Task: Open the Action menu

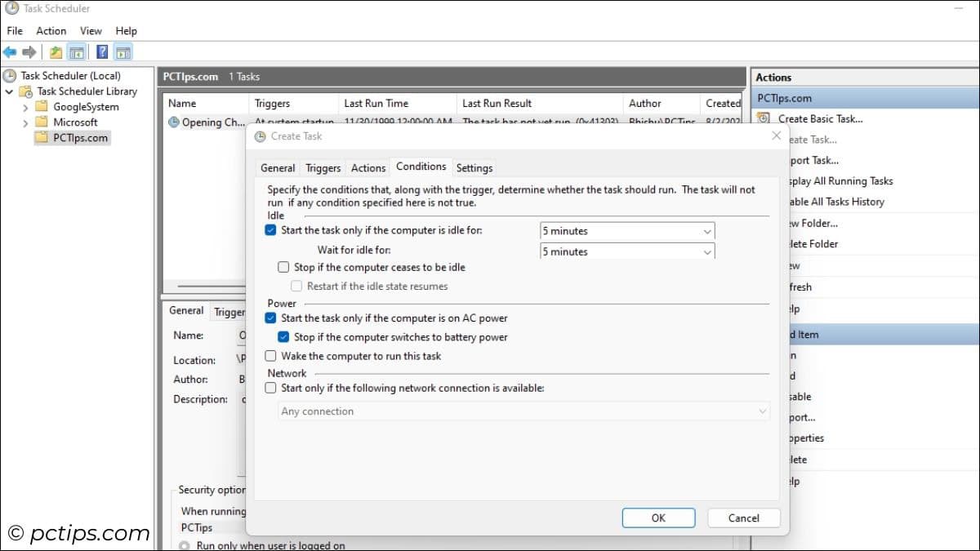Action: click(x=51, y=31)
